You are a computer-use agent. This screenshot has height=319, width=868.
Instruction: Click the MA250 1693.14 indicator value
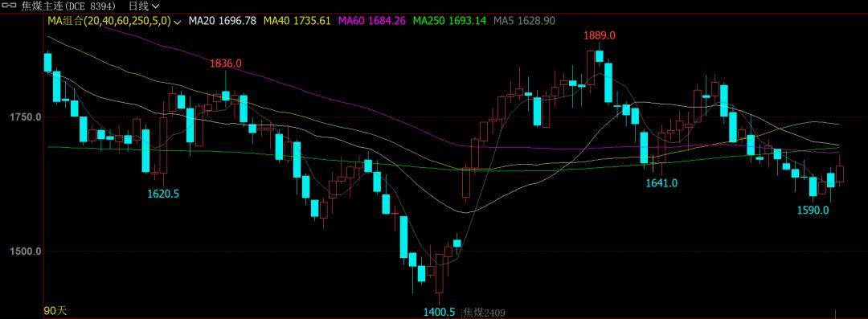click(x=449, y=21)
